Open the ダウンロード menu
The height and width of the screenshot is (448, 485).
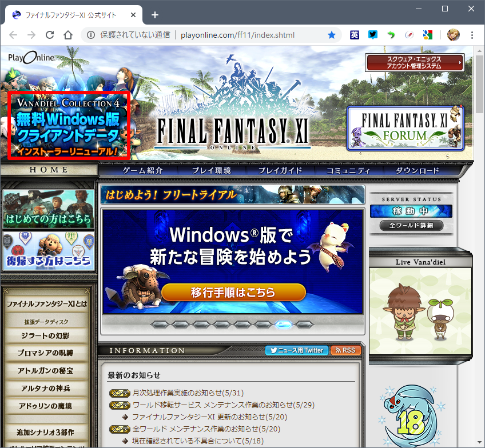point(418,170)
